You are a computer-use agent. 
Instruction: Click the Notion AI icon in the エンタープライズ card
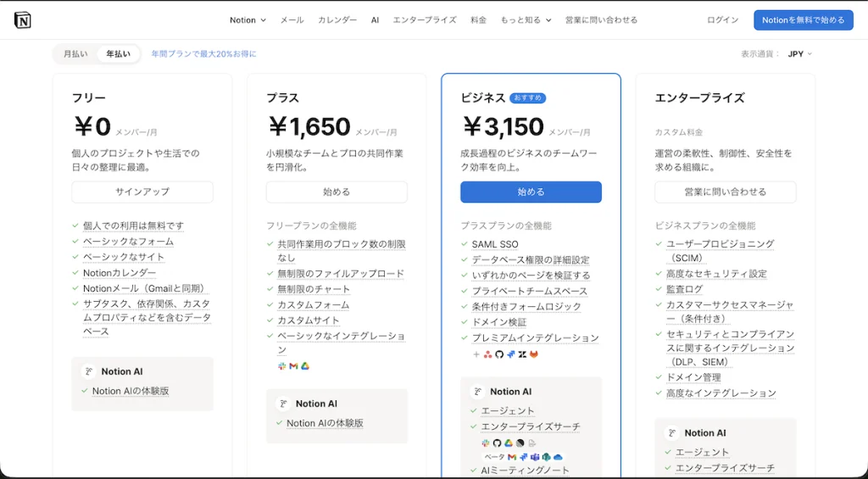pos(672,433)
